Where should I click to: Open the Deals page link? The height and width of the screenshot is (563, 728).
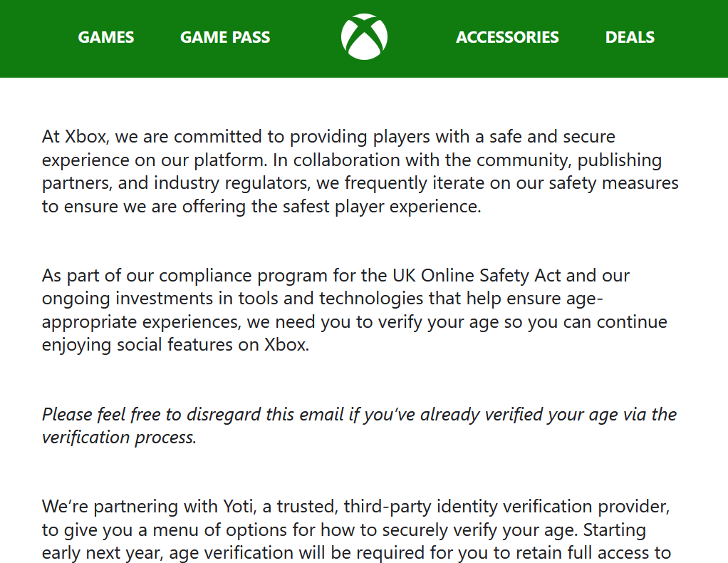pyautogui.click(x=630, y=37)
